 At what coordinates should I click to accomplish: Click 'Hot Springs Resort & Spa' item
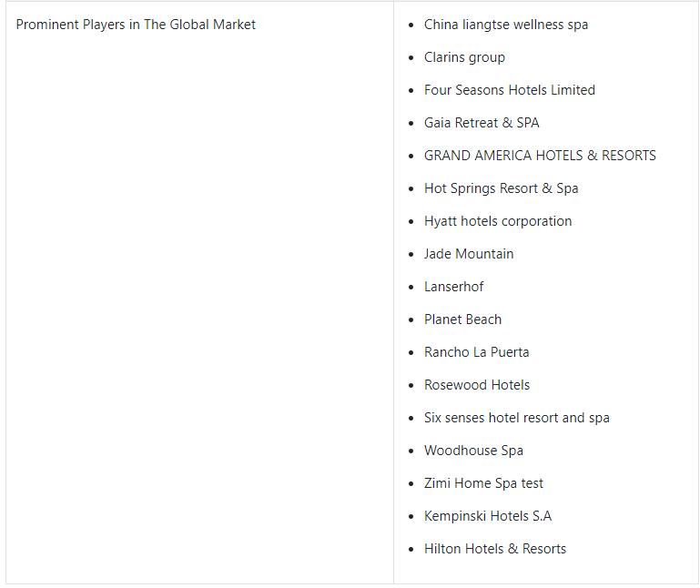pyautogui.click(x=501, y=188)
